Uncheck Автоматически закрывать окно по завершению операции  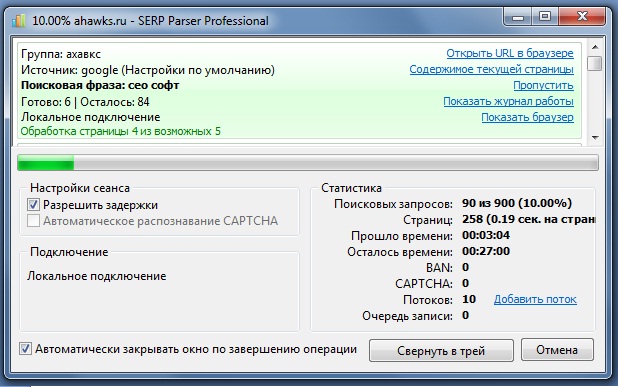click(x=26, y=349)
